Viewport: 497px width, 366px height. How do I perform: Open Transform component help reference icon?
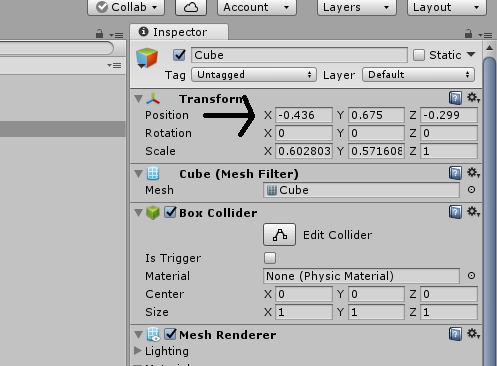pyautogui.click(x=455, y=98)
